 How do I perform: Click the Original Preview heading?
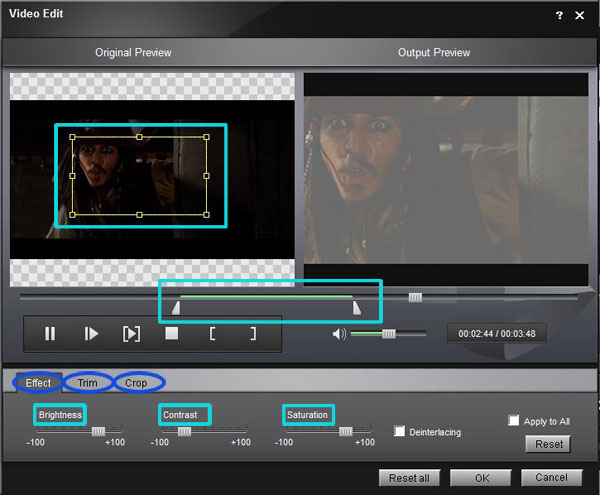[133, 52]
